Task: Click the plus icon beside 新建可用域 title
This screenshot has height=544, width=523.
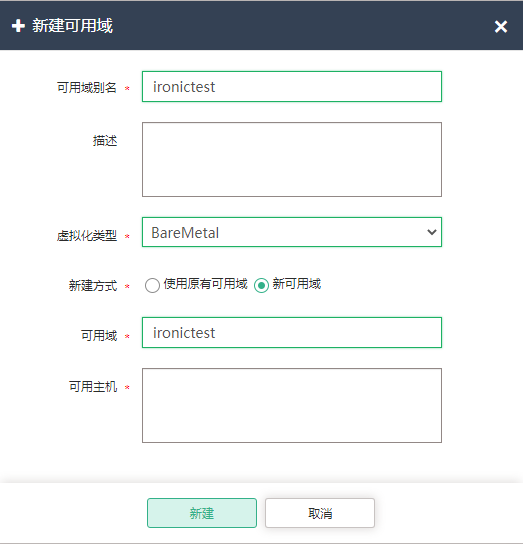Action: (x=18, y=26)
